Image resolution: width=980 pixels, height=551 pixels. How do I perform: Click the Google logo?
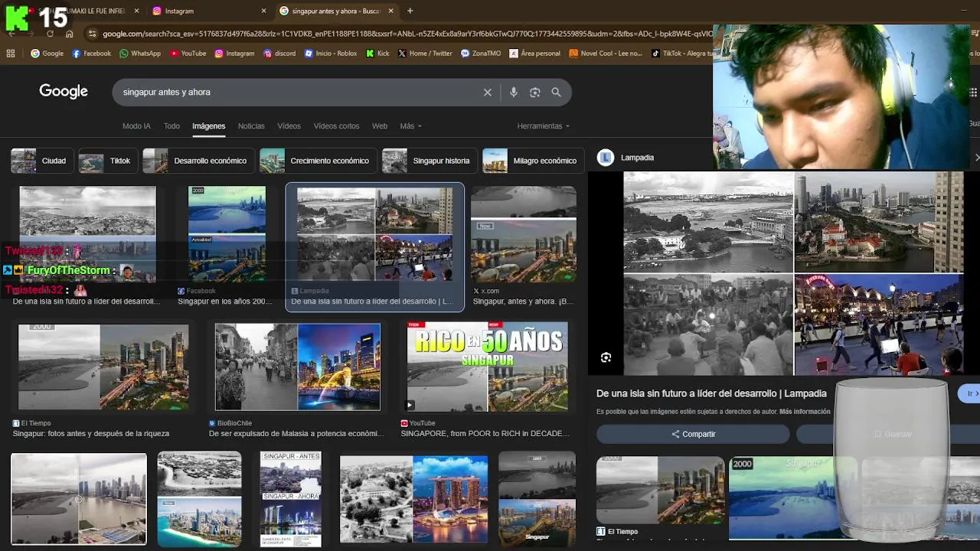[x=64, y=92]
